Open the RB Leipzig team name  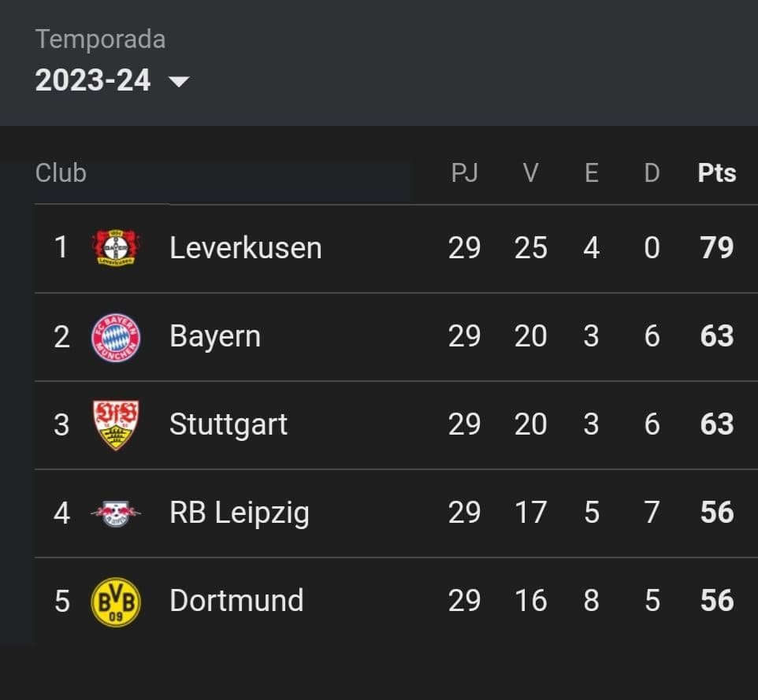click(x=240, y=513)
